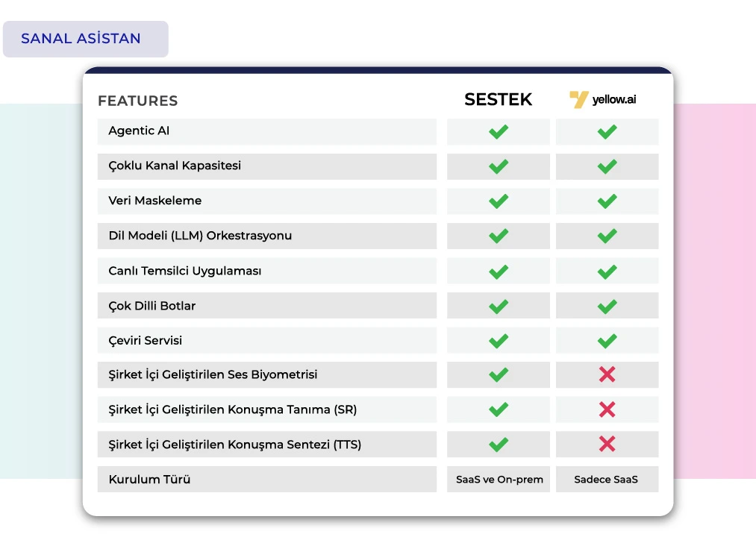Click SESTEK checkmark for Çeviri Servisi
The width and height of the screenshot is (756, 537).
499,341
